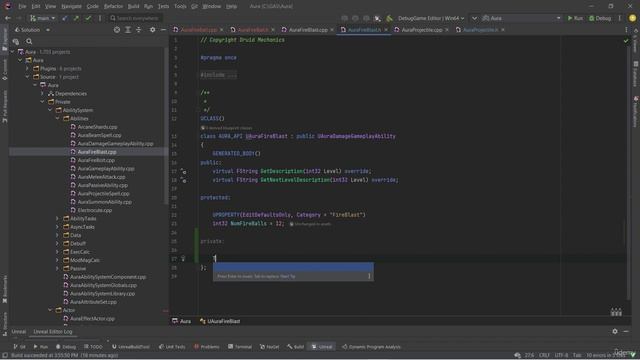Expand the Dependencies node
640x360 pixels.
pos(42,93)
